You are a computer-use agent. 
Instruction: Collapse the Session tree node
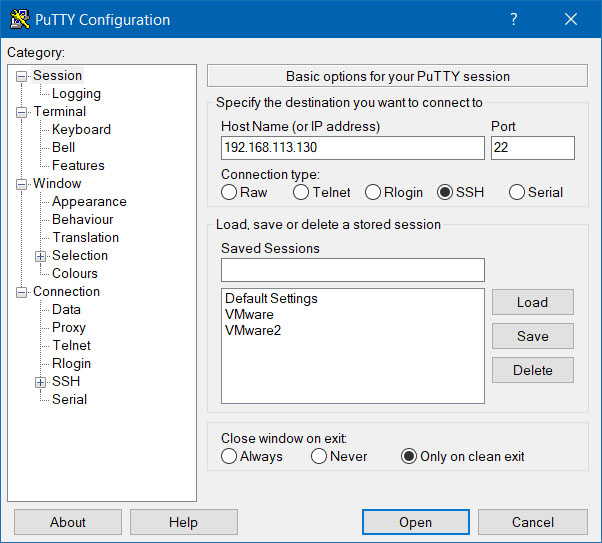point(22,76)
